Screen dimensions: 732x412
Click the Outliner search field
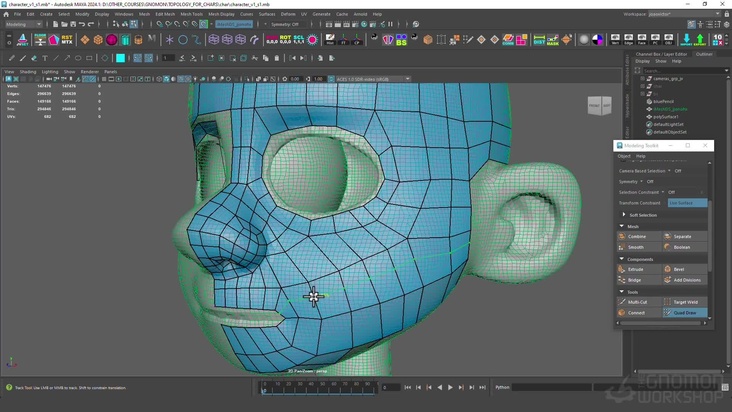click(685, 70)
